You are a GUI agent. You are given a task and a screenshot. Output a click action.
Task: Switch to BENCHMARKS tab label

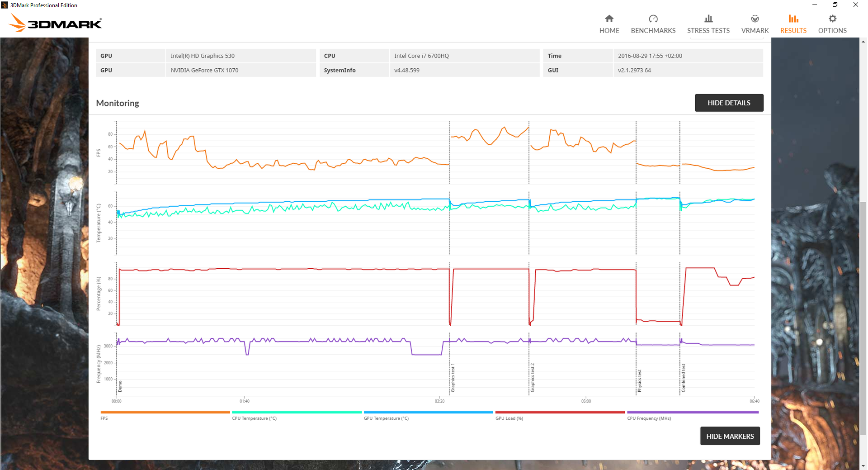pos(653,31)
